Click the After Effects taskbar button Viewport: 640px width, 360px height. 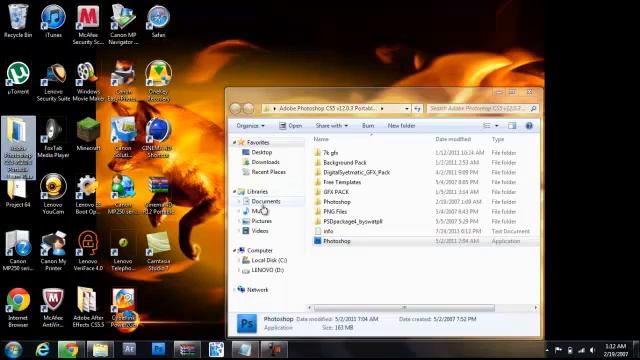pos(129,350)
